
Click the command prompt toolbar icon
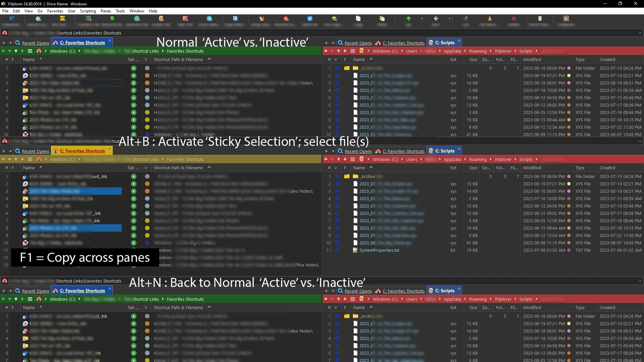(12, 19)
